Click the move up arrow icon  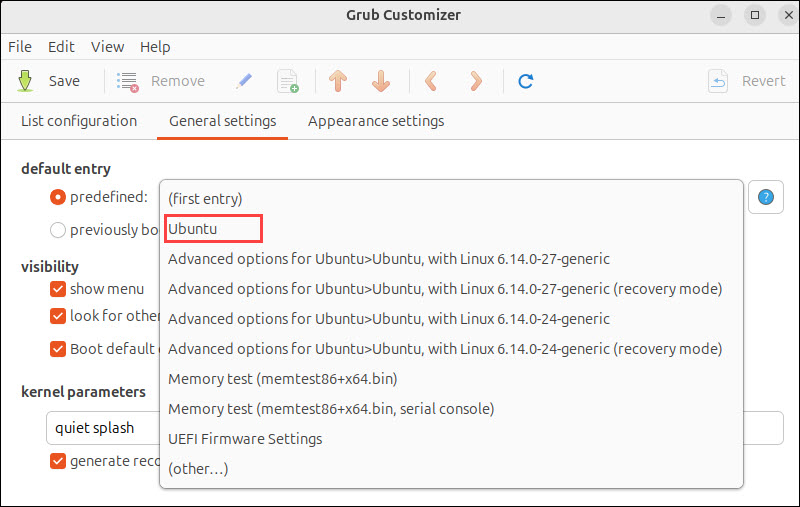338,81
